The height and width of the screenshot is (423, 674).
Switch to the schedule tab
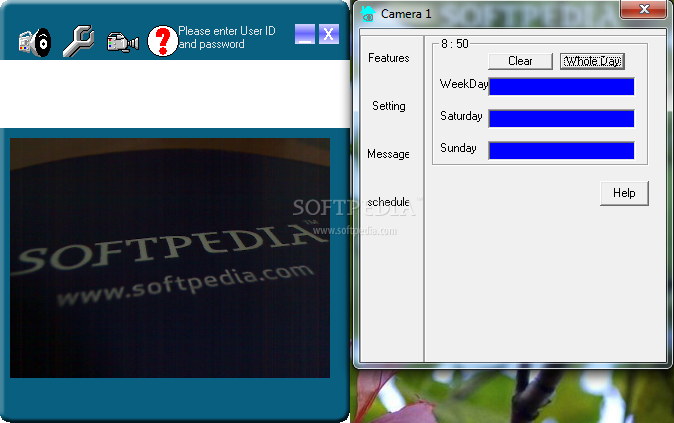point(388,202)
